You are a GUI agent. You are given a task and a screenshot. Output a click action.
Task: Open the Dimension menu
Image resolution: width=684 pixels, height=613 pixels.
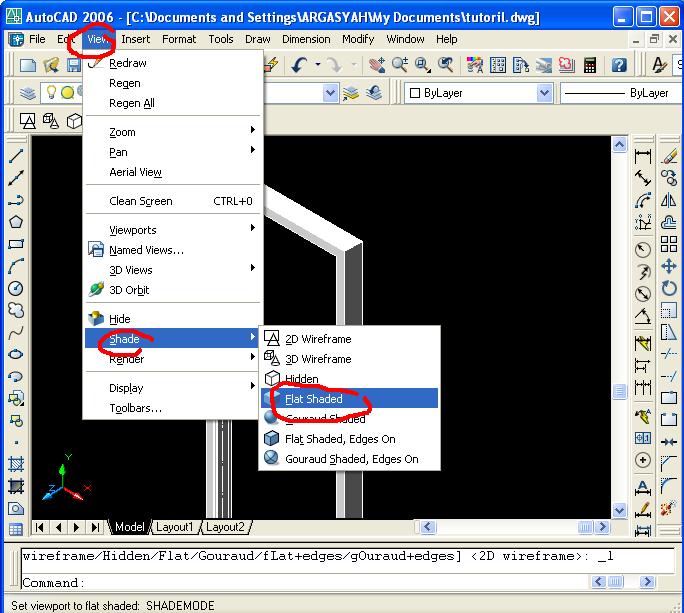pyautogui.click(x=306, y=39)
